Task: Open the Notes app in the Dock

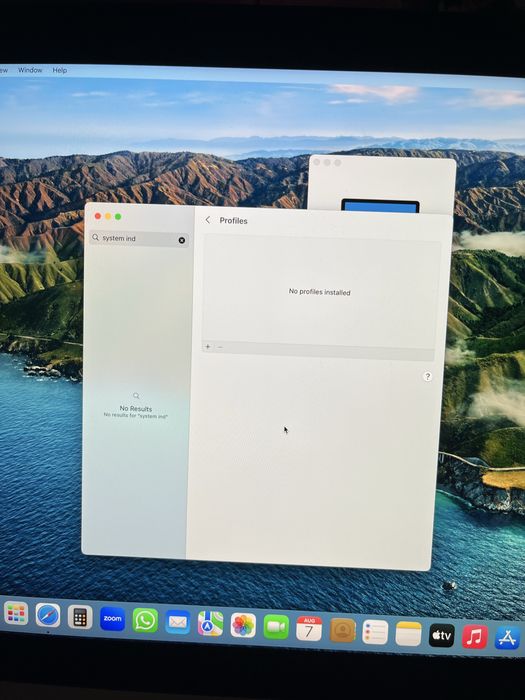Action: click(x=408, y=633)
